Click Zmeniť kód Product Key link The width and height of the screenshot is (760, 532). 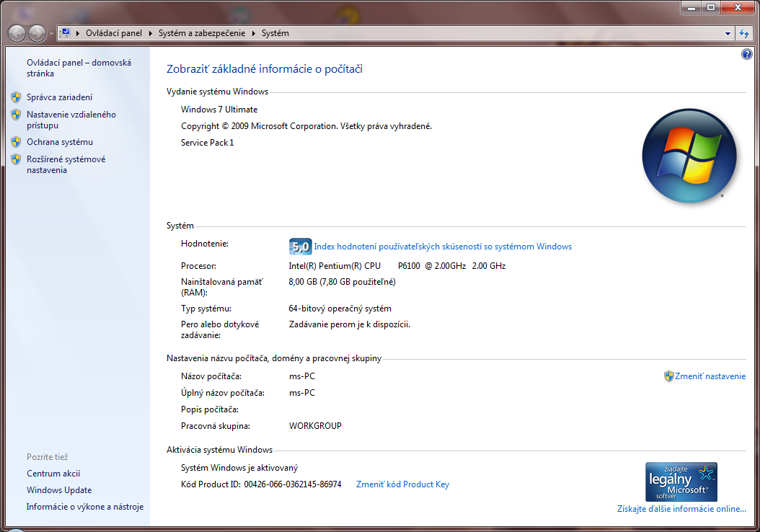(x=403, y=484)
